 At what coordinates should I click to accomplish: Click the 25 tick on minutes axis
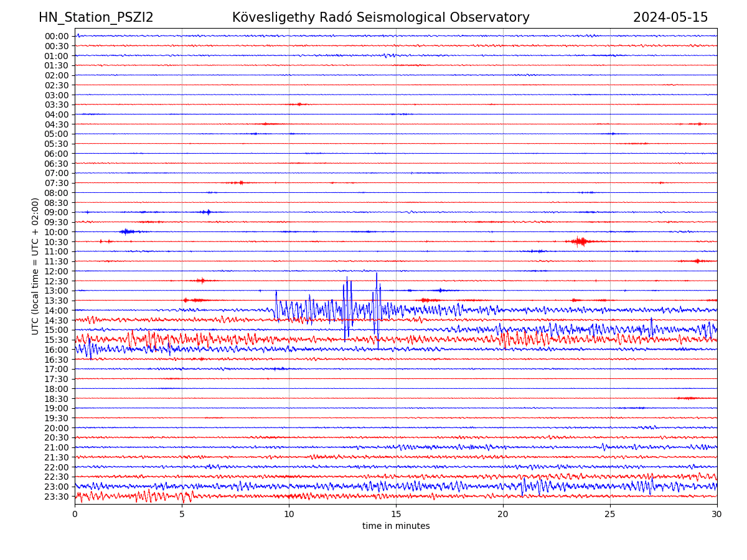[x=610, y=514]
